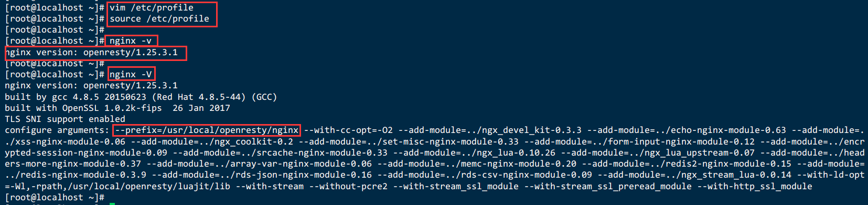The height and width of the screenshot is (205, 868).
Task: Click the '--with-cc-opt=-O2' argument
Action: tap(348, 130)
